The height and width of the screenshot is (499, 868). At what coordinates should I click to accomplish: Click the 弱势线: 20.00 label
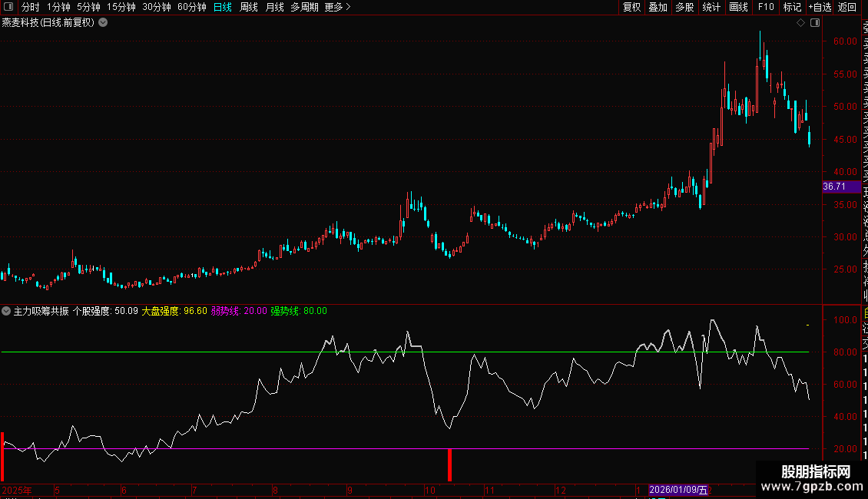[x=239, y=311]
